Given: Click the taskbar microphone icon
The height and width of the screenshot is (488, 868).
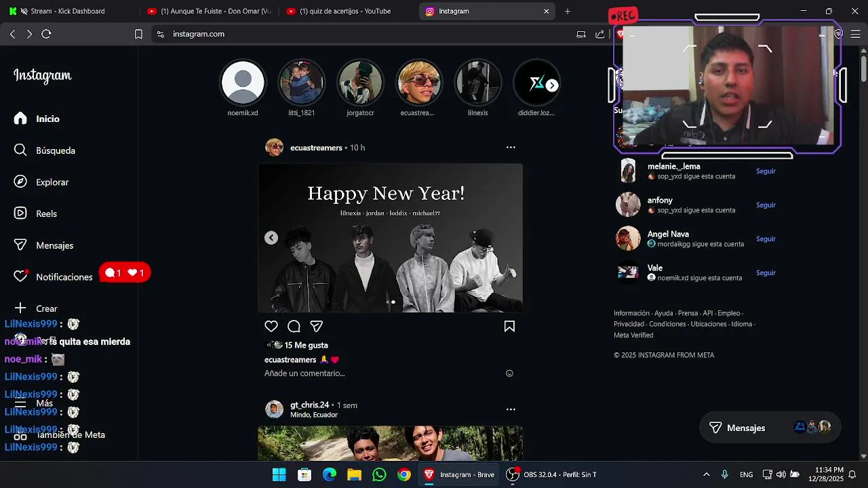Looking at the screenshot, I should point(725,474).
